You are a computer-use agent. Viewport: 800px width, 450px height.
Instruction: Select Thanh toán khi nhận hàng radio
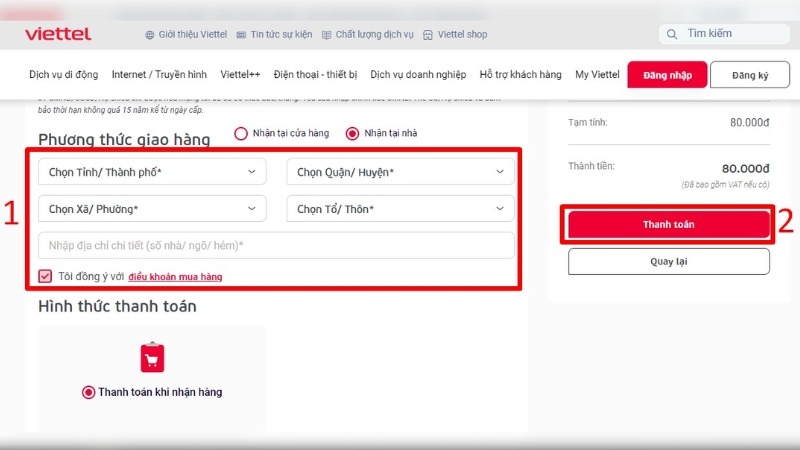click(x=88, y=392)
